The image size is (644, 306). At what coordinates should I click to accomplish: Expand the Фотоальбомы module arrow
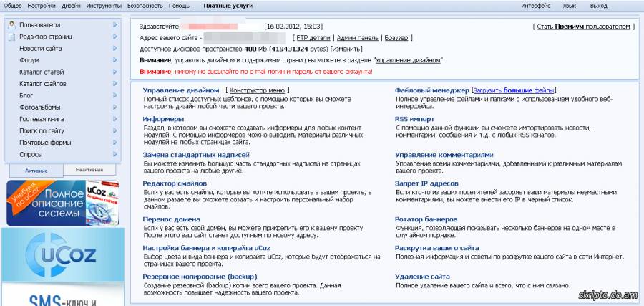[114, 107]
